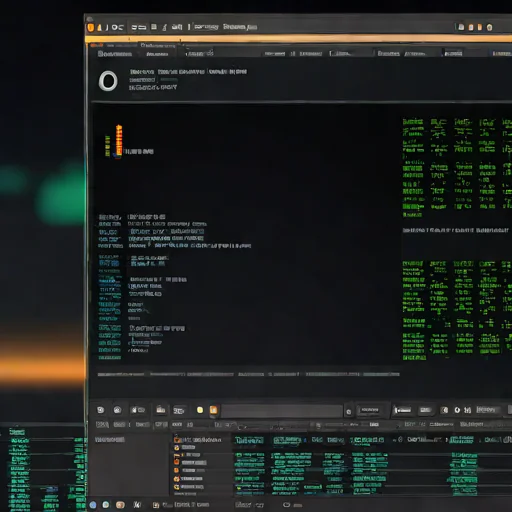Select the orange square icon beside search field
The width and height of the screenshot is (512, 512).
pyautogui.click(x=213, y=410)
